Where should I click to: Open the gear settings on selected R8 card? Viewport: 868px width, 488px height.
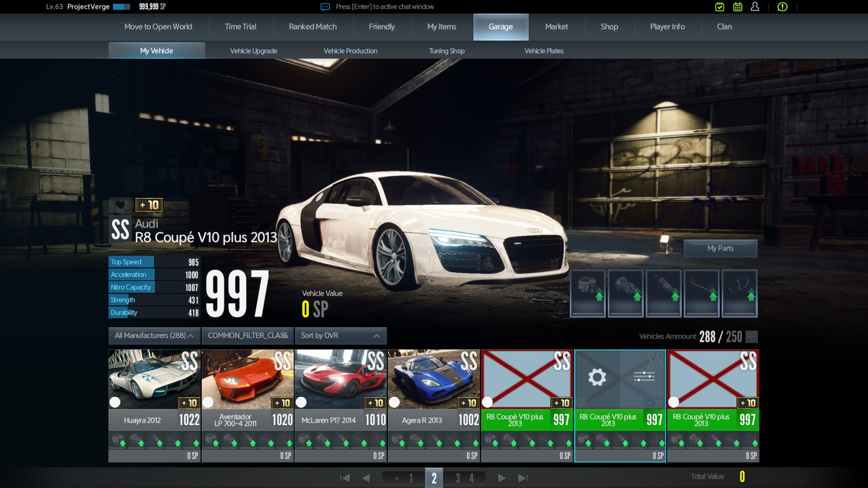(597, 377)
